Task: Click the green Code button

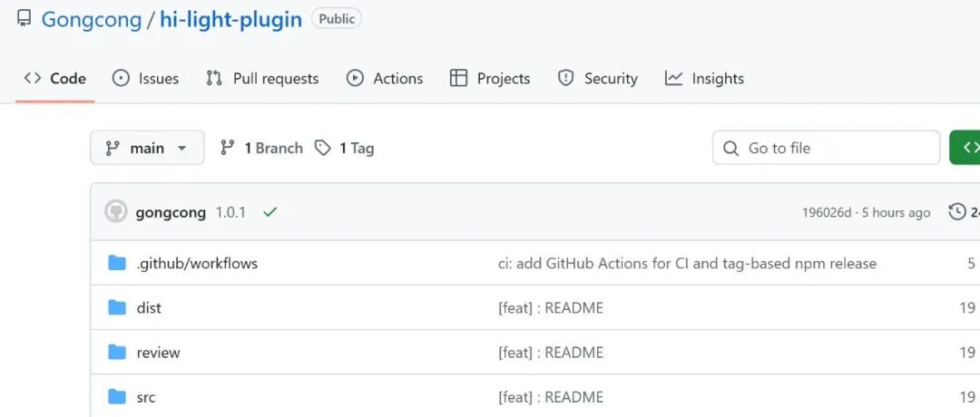Action: [x=965, y=148]
